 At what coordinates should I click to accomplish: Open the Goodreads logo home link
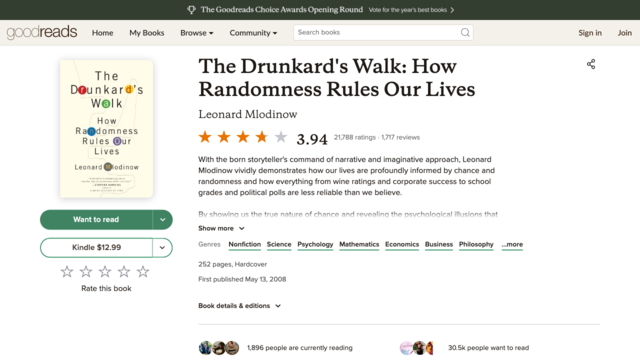[x=42, y=32]
